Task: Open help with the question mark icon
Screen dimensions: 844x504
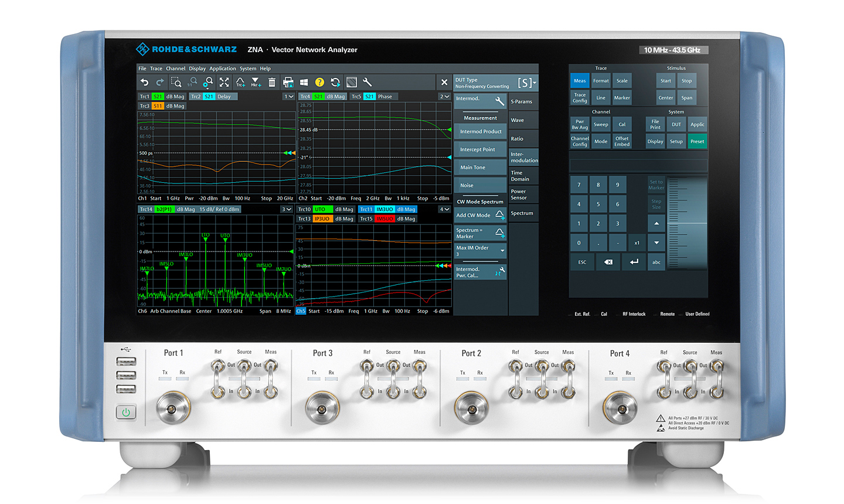Action: pyautogui.click(x=319, y=83)
